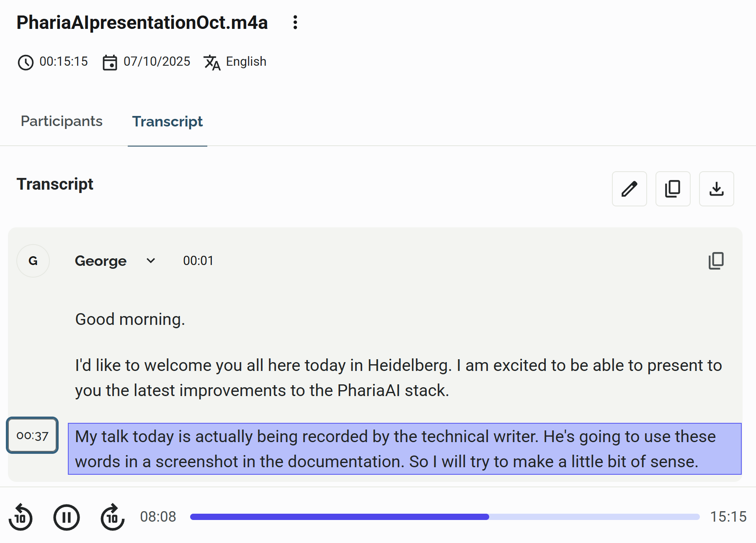Copy George's transcript segment

click(x=716, y=260)
